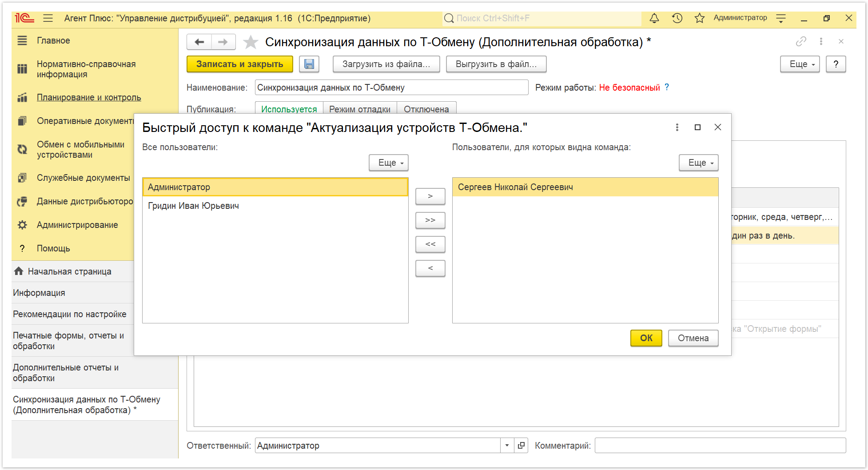Click Комментарий input field
The height and width of the screenshot is (470, 868).
pyautogui.click(x=720, y=446)
